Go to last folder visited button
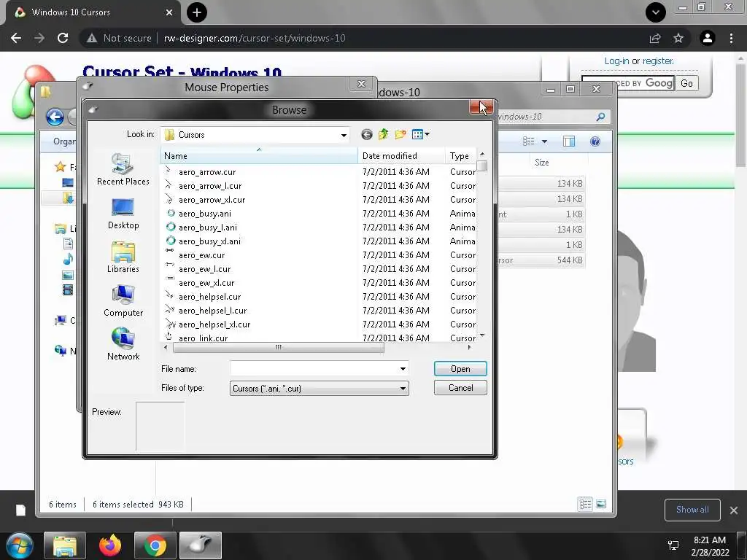Screen dimensions: 747x560 tap(366, 135)
